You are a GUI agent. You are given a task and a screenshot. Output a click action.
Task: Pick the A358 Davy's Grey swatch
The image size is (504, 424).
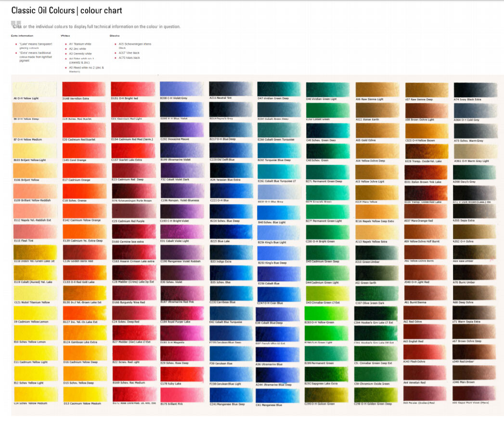click(475, 172)
